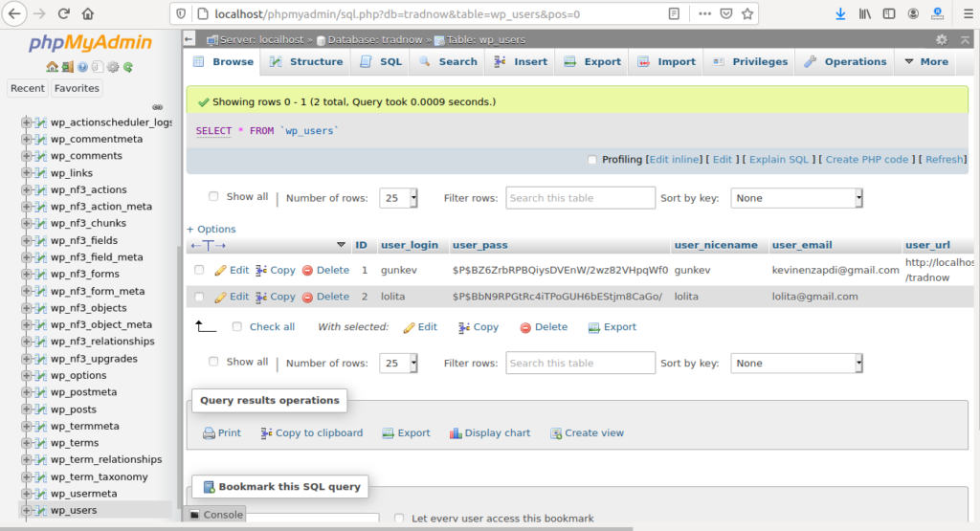Click the Explain SQL link
980x531 pixels.
click(779, 159)
